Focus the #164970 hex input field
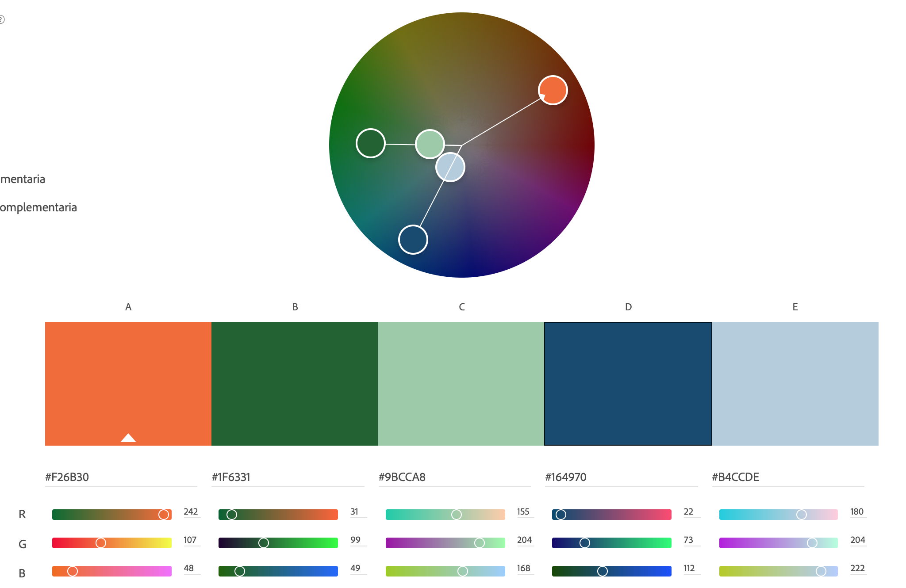906x588 pixels. [x=621, y=477]
